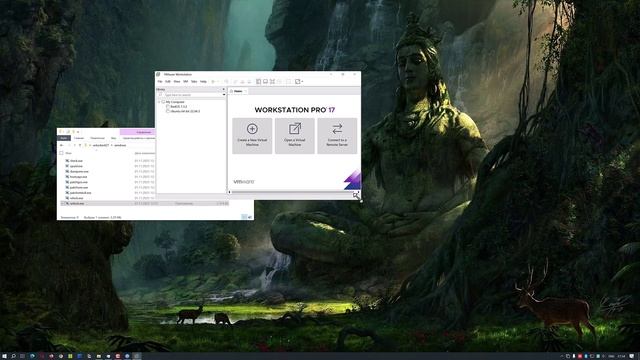
Task: Click the stretch guest toolbar icon with dropdown
Action: pos(299,82)
